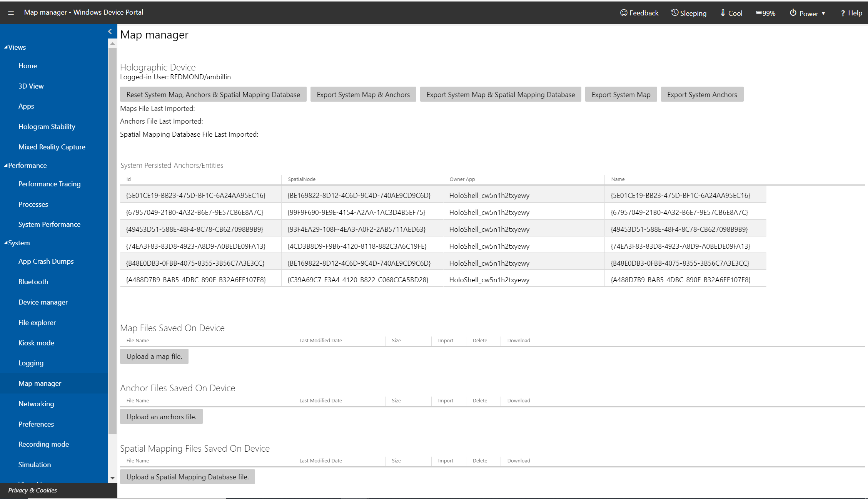Screen dimensions: 868x499
Task: Select Mixed Reality Capture from sidebar
Action: tap(51, 146)
